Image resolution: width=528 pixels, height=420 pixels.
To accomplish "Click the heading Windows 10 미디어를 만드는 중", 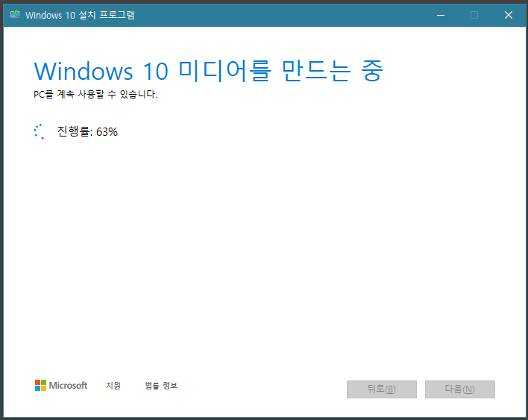I will (x=208, y=71).
